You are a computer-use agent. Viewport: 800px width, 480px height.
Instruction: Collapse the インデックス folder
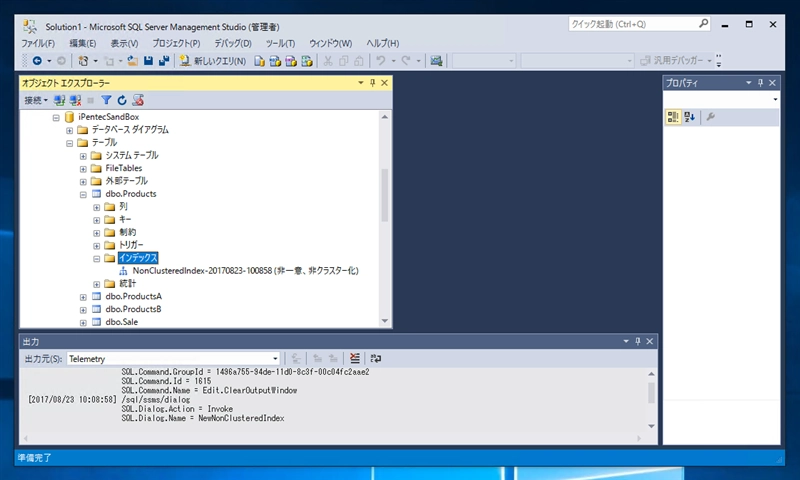point(96,259)
